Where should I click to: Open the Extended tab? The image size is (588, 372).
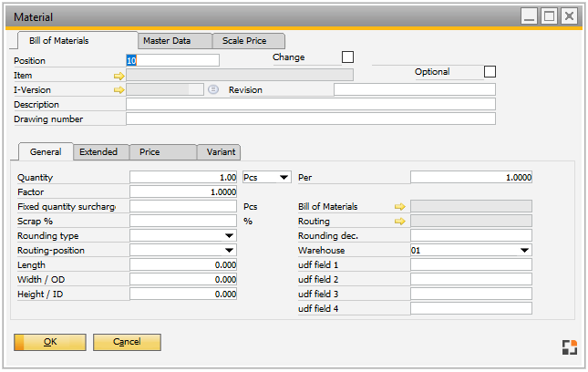tap(98, 152)
